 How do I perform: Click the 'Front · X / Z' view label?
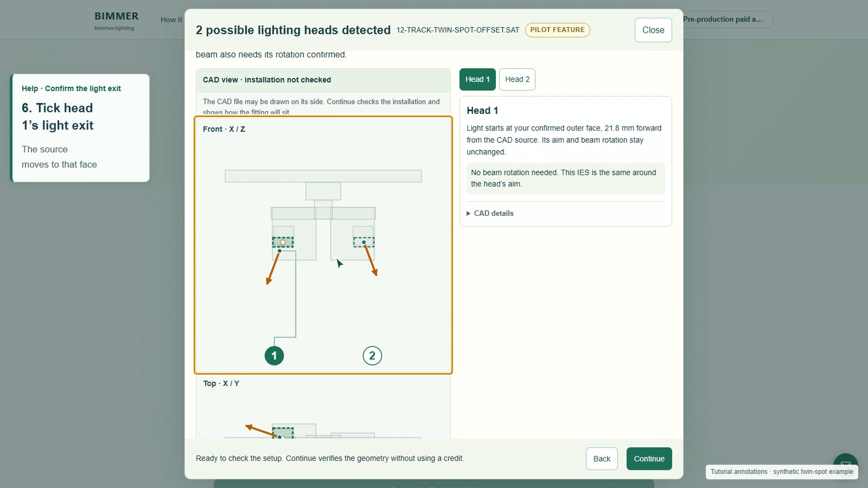click(x=224, y=129)
